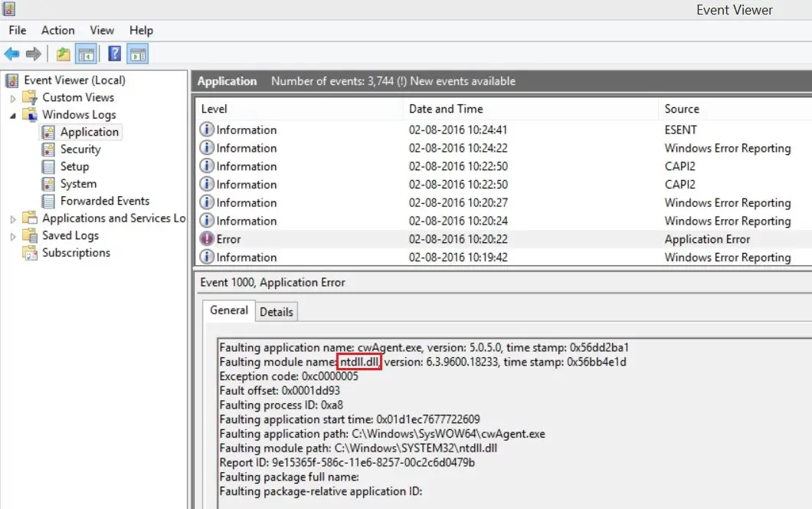Select the Application log in tree

pos(90,132)
